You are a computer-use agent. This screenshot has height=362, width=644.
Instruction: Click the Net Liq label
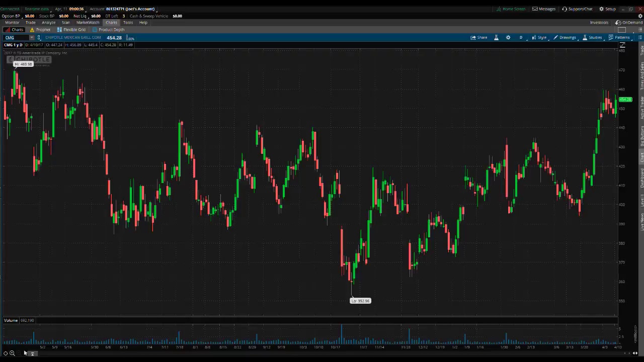tap(80, 16)
